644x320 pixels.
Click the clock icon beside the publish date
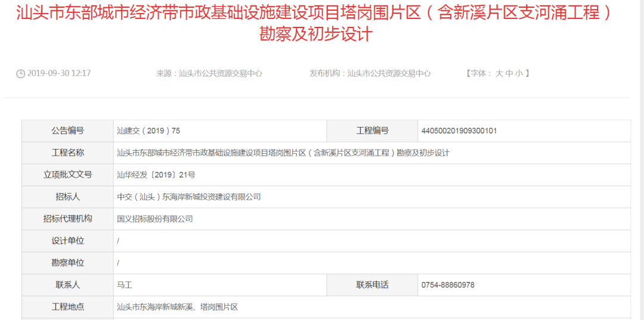(20, 73)
